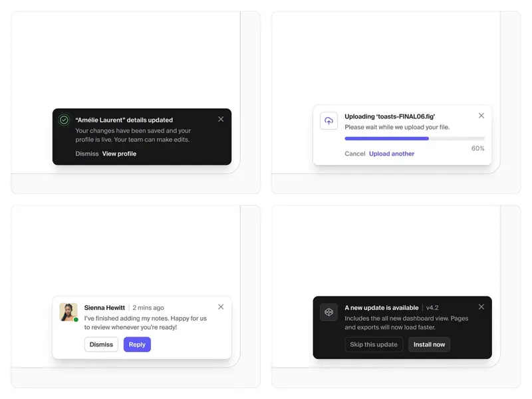Image resolution: width=532 pixels, height=399 pixels.
Task: Reply to Sienna Hewitt's message
Action: (137, 344)
